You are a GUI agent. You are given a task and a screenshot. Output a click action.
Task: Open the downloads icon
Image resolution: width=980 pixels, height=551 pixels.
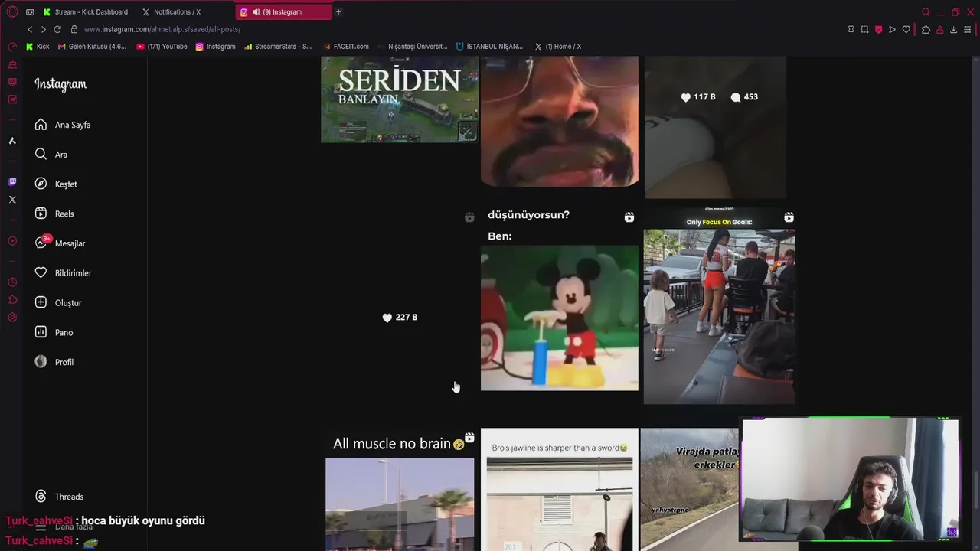pyautogui.click(x=953, y=29)
